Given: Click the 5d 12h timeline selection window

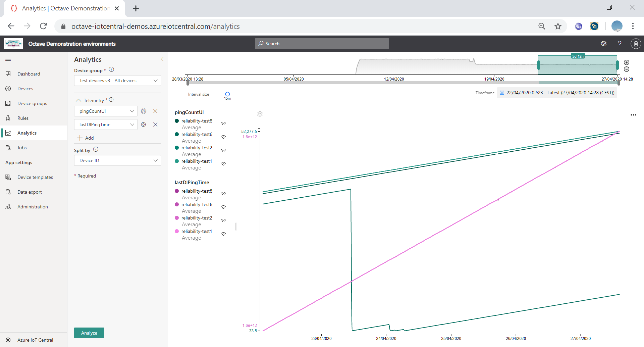Looking at the screenshot, I should click(x=578, y=65).
